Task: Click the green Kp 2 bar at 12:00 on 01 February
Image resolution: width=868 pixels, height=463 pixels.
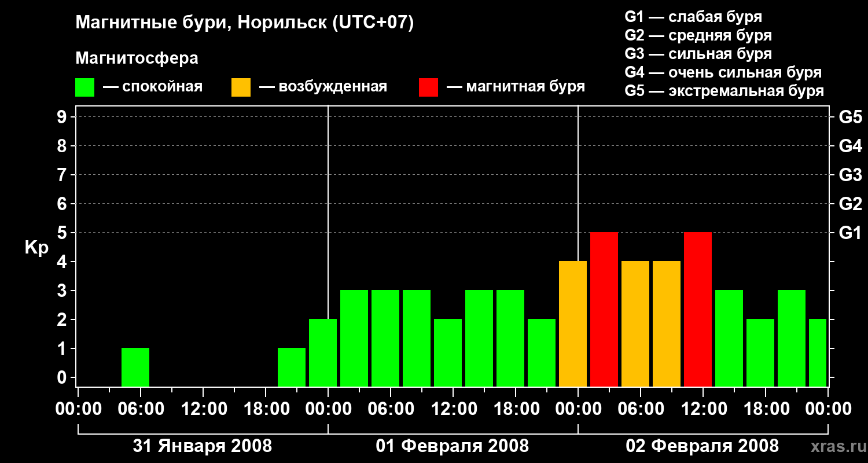Action: pos(448,352)
